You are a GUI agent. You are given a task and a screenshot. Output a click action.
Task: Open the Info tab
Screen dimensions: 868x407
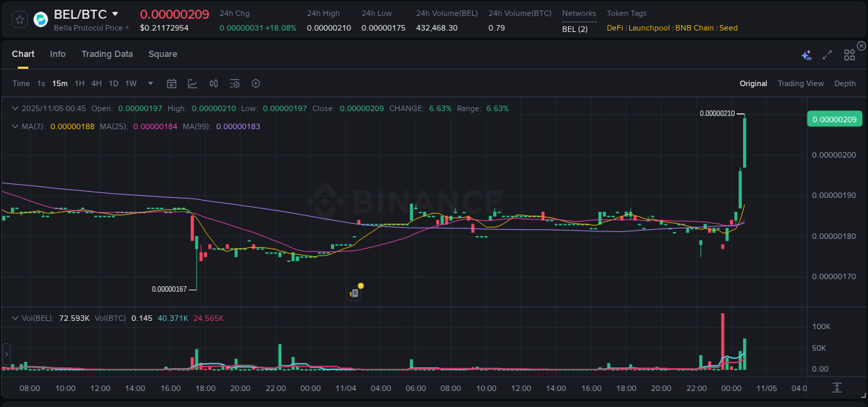click(58, 53)
